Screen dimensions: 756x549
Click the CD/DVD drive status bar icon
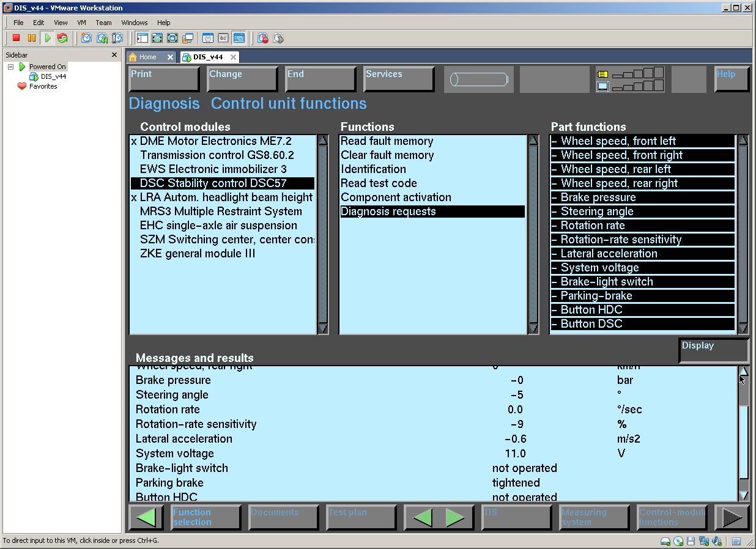click(x=678, y=541)
